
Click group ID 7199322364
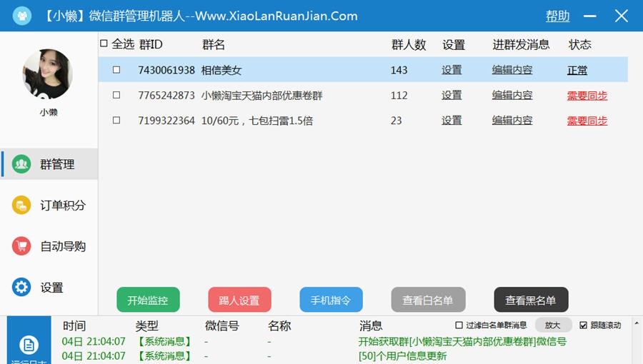click(x=166, y=121)
